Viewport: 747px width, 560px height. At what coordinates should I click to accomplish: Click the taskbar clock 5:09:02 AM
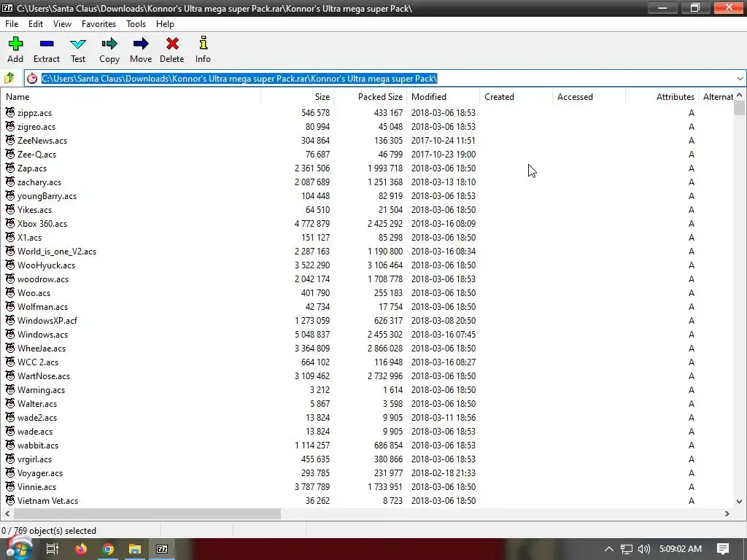pyautogui.click(x=681, y=549)
